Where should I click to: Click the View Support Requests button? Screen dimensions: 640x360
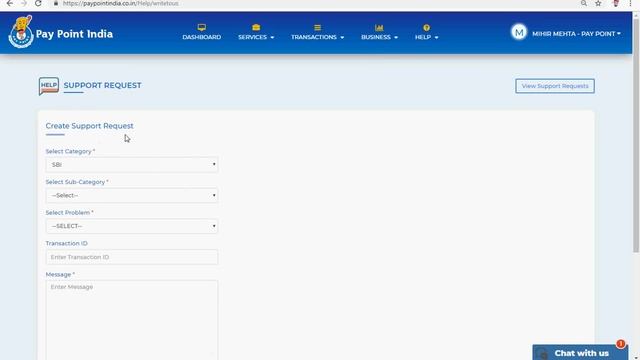click(555, 86)
